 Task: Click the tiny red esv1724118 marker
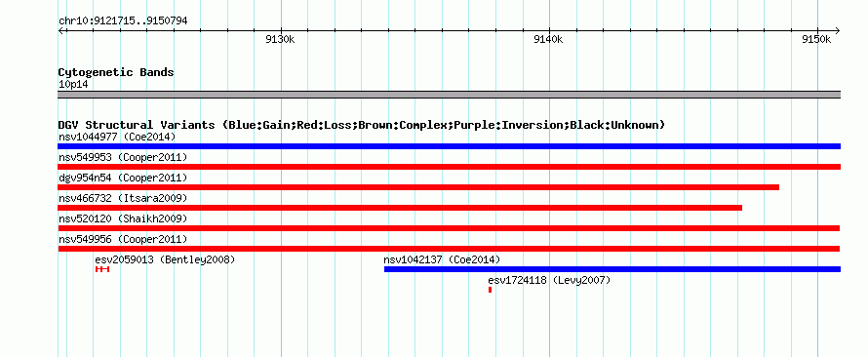point(490,290)
